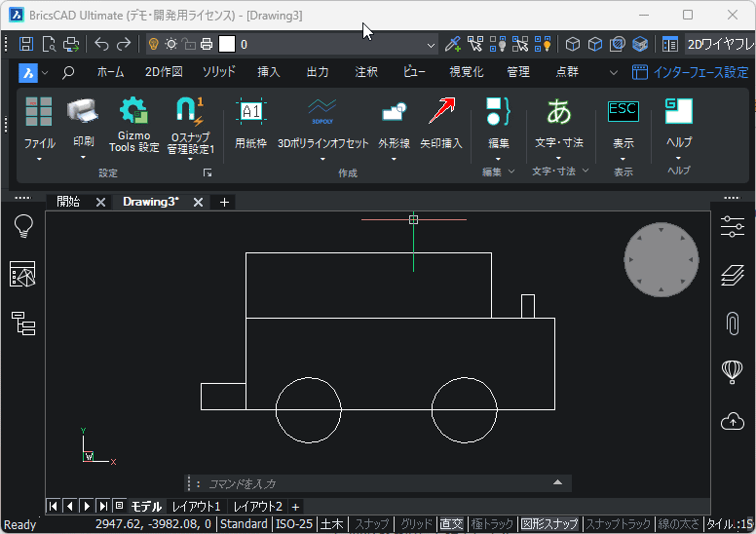Image resolution: width=756 pixels, height=534 pixels.
Task: Expand the 外形線 dropdown
Action: (394, 159)
